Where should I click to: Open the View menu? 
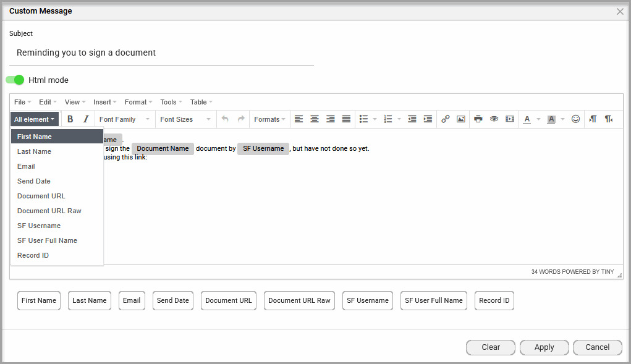click(x=75, y=102)
